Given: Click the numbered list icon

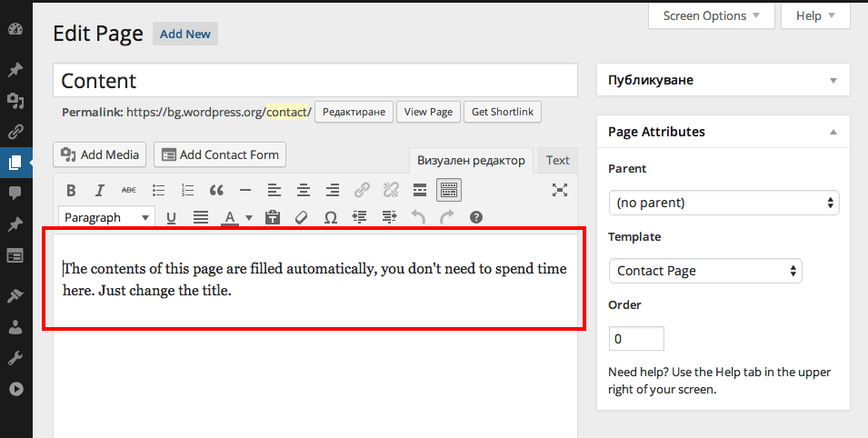Looking at the screenshot, I should point(187,190).
